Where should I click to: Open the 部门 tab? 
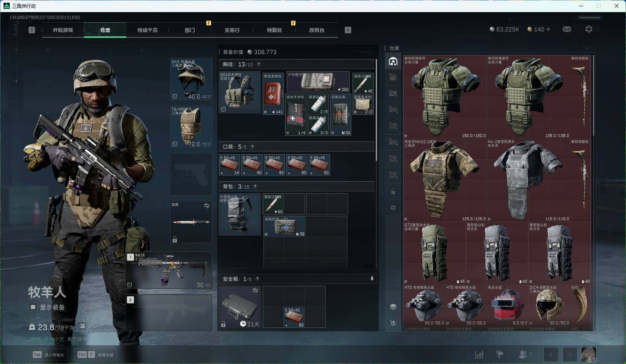[190, 30]
